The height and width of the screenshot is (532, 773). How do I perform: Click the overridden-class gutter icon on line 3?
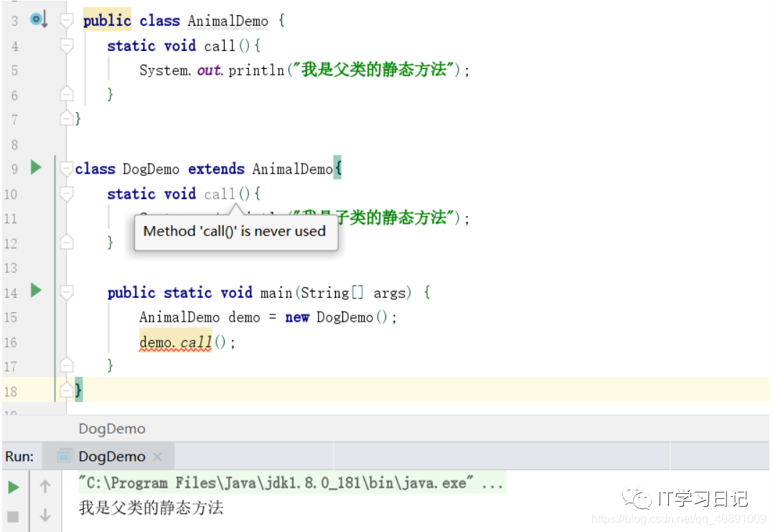(39, 19)
